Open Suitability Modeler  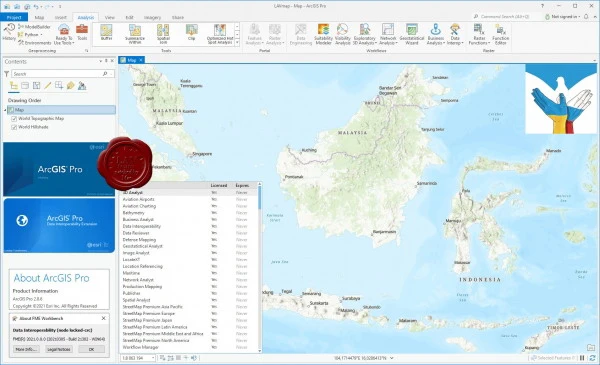(323, 34)
